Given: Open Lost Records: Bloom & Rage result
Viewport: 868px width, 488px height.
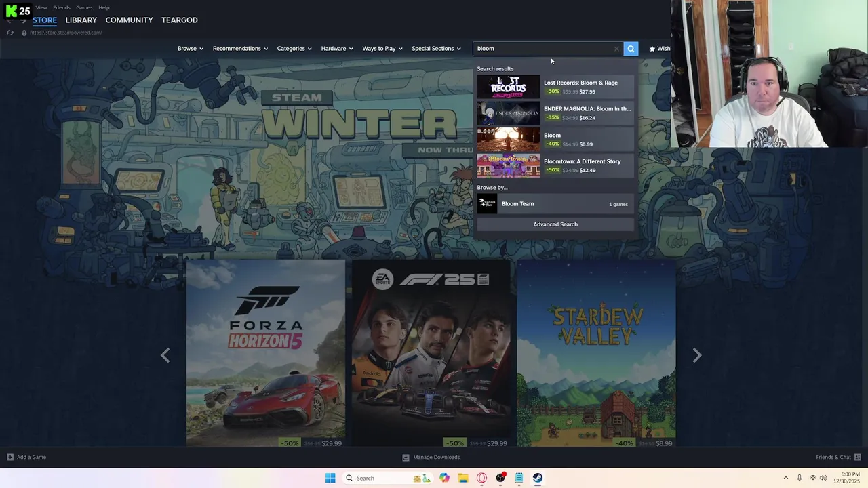Looking at the screenshot, I should [555, 87].
